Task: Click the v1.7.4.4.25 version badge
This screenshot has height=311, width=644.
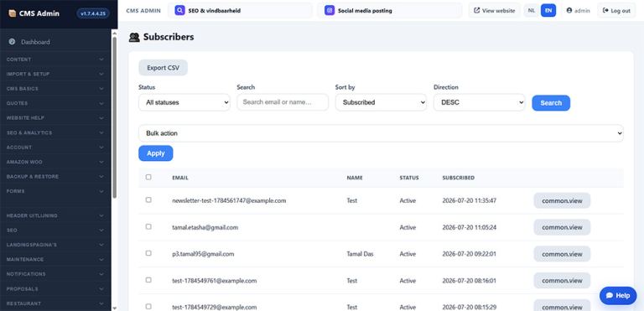Action: coord(93,13)
